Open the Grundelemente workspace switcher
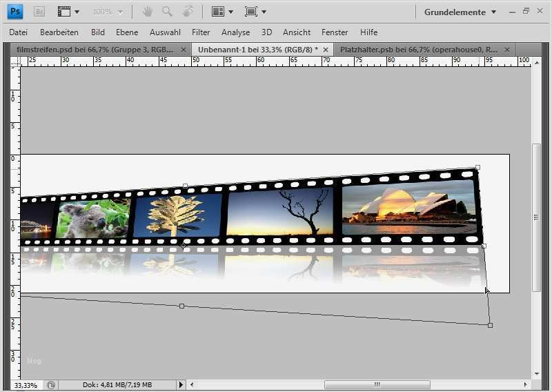Viewport: 552px width, 392px height. [460, 12]
